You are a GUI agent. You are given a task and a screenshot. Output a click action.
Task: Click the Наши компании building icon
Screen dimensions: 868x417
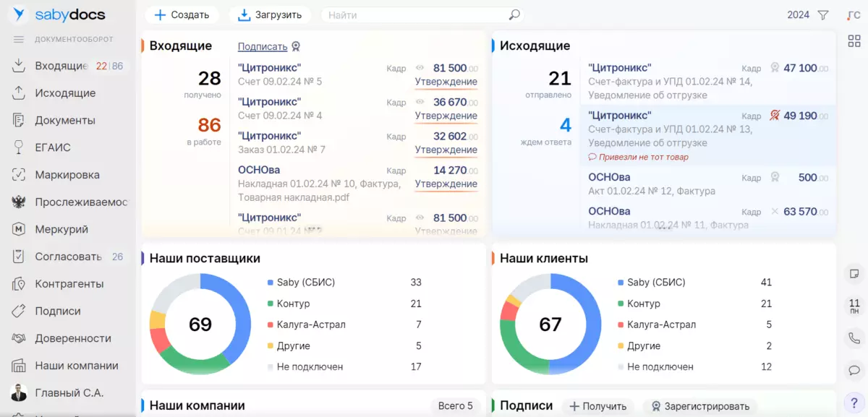click(19, 366)
